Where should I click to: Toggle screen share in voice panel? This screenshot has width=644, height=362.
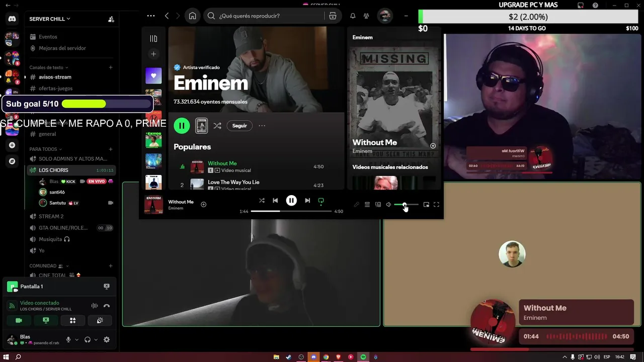click(46, 320)
